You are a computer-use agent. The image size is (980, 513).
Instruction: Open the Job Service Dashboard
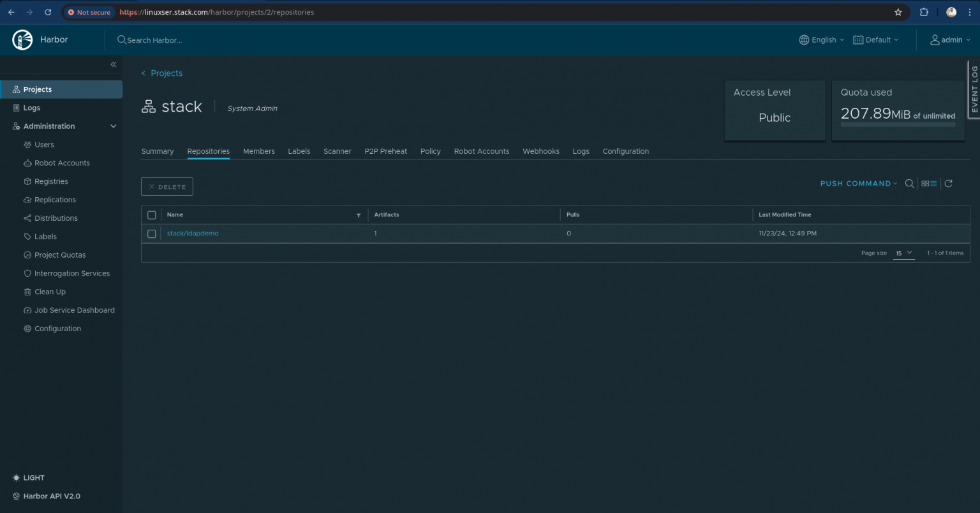coord(75,309)
